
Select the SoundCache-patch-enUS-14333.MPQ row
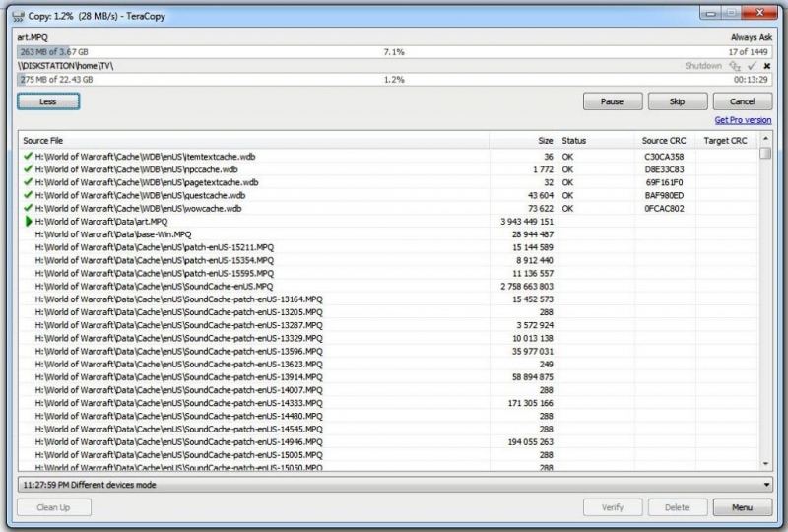tap(389, 403)
